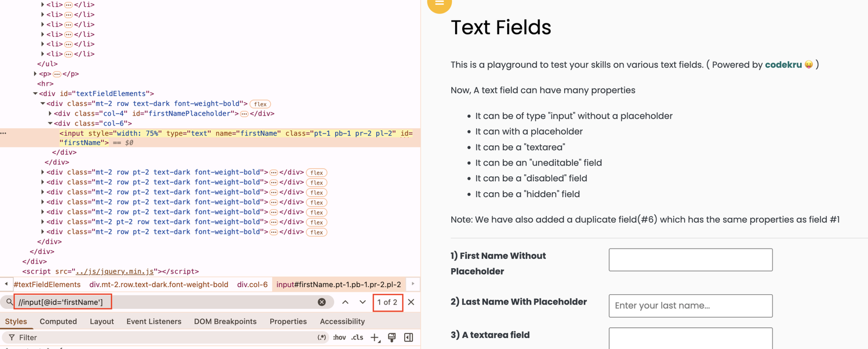
Task: Add new style rule plus icon
Action: click(x=375, y=338)
